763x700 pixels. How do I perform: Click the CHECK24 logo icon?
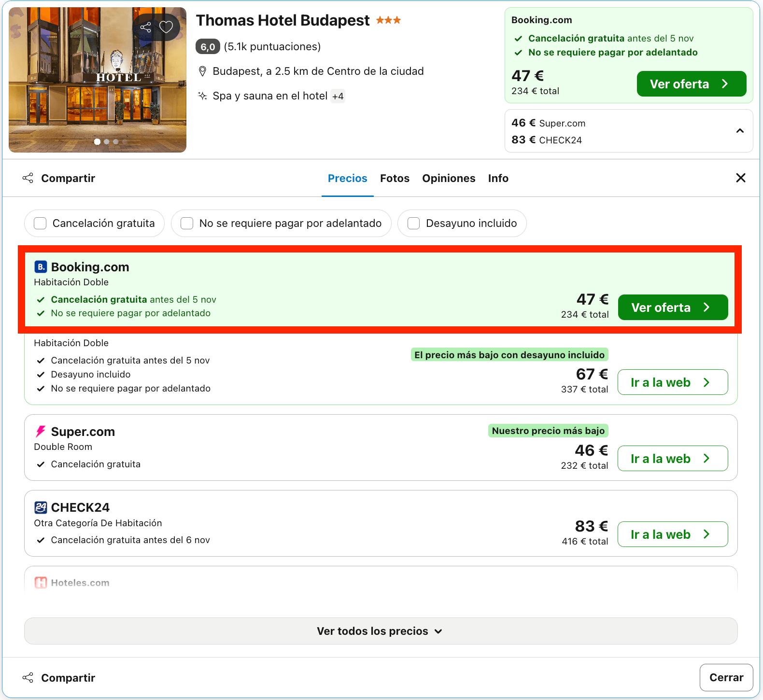tap(41, 507)
